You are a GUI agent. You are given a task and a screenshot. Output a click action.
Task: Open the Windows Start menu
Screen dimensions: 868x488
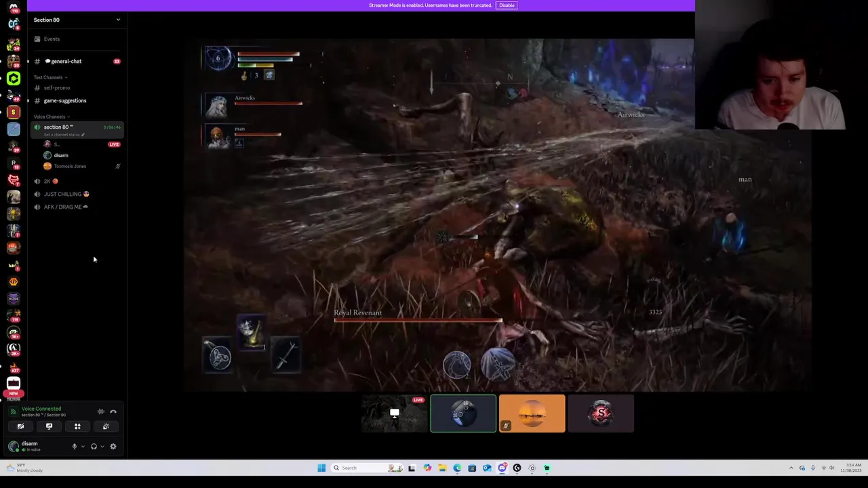(321, 468)
